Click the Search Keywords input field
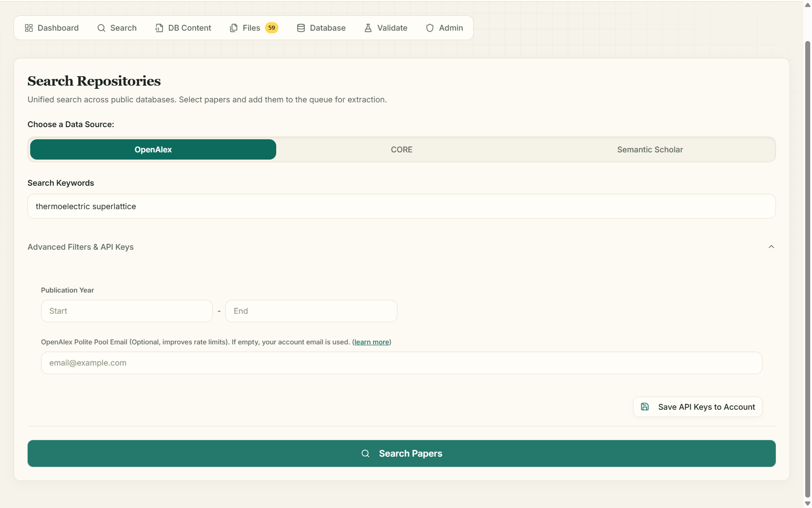The height and width of the screenshot is (508, 812). (x=401, y=206)
